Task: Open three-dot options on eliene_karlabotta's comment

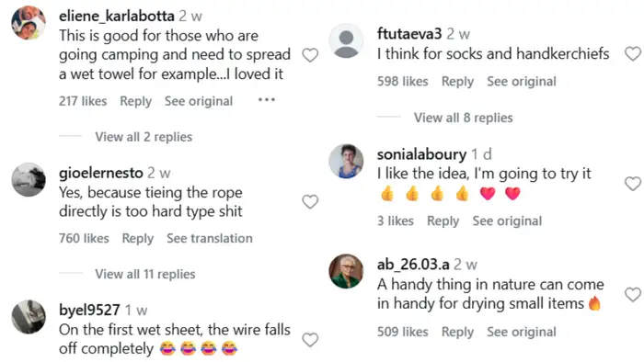Action: (267, 99)
